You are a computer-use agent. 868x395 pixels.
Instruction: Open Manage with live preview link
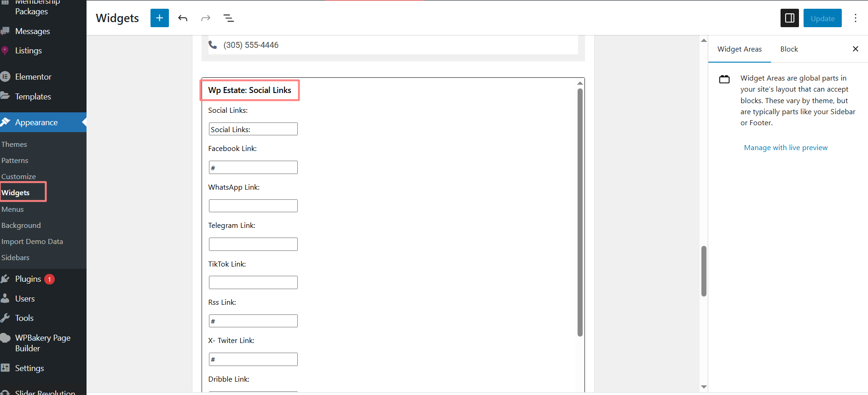pyautogui.click(x=786, y=147)
